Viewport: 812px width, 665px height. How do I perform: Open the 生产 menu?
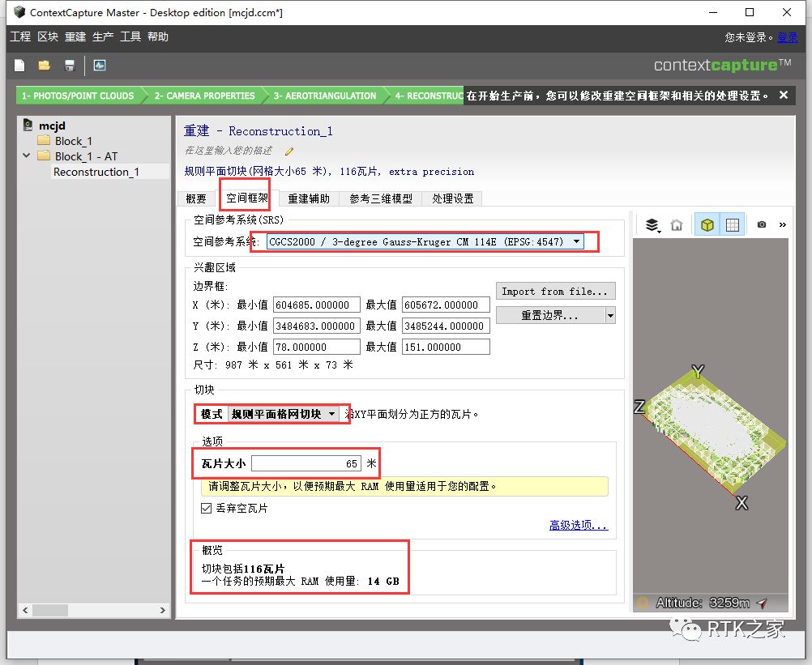click(x=103, y=36)
